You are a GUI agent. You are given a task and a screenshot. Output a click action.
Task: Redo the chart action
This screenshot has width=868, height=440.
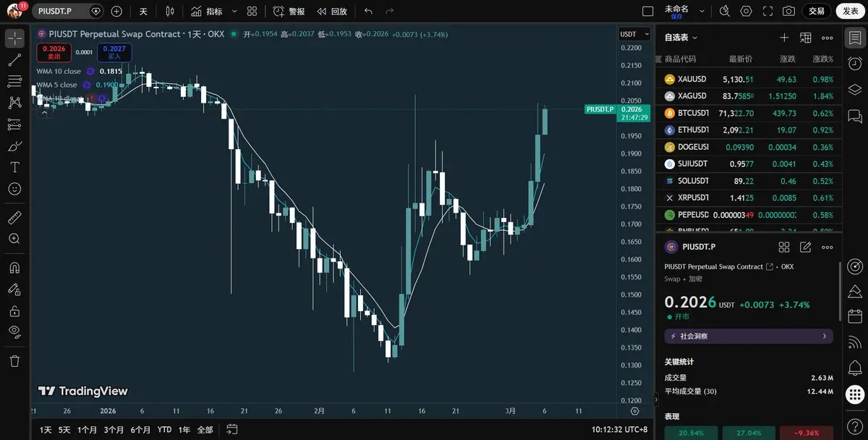pos(391,11)
